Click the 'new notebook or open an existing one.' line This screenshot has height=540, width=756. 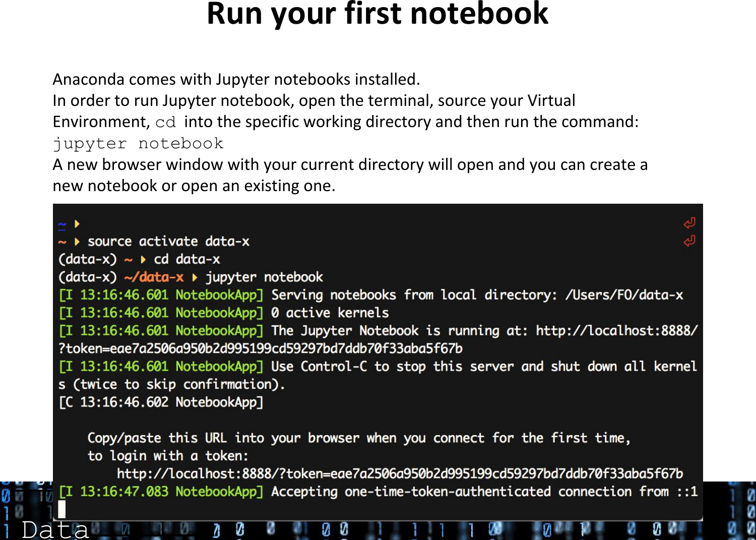click(194, 186)
